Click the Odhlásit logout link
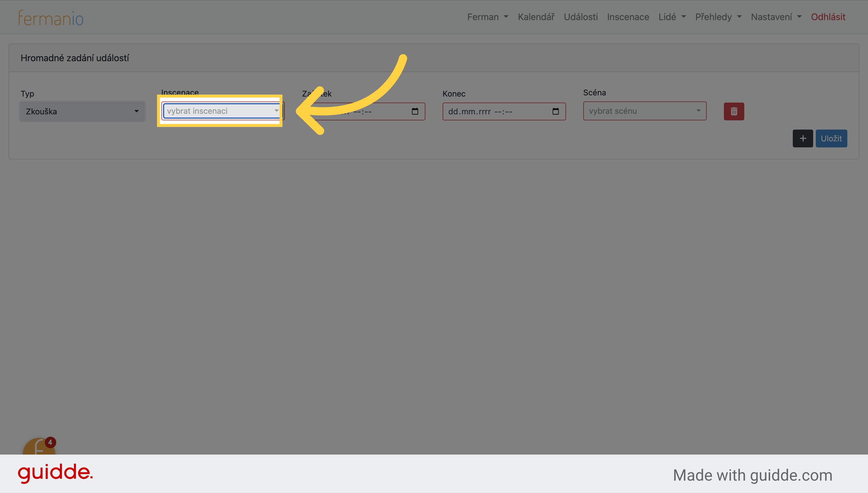Image resolution: width=868 pixels, height=493 pixels. point(828,17)
